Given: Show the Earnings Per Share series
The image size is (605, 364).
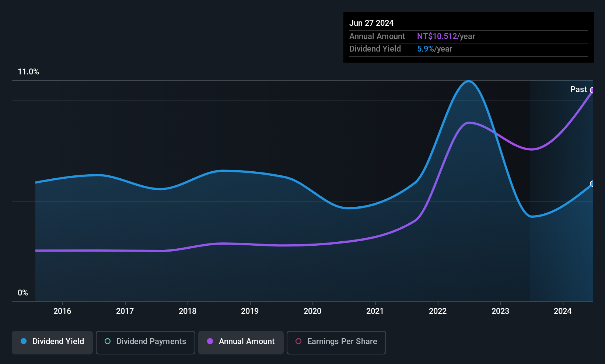Looking at the screenshot, I should tap(336, 342).
